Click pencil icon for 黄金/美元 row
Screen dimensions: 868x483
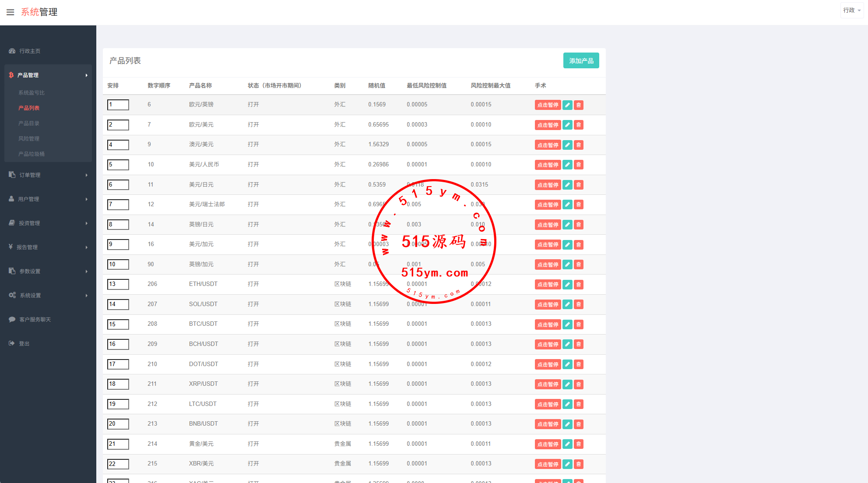pyautogui.click(x=567, y=444)
